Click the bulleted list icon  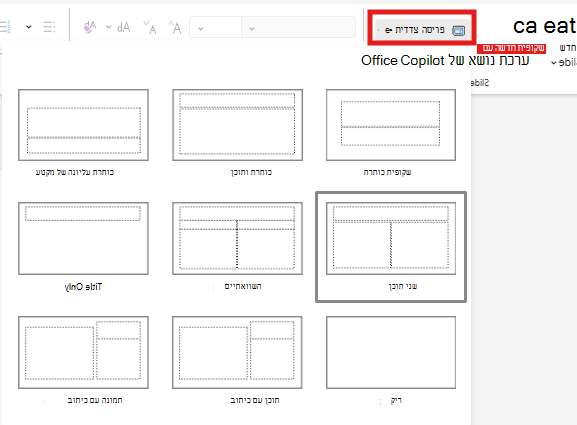click(49, 27)
